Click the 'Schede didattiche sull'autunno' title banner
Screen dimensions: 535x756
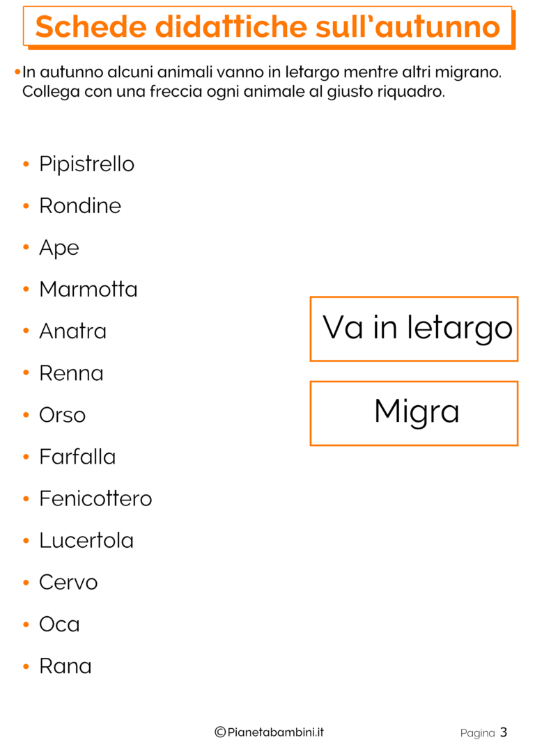[x=268, y=27]
